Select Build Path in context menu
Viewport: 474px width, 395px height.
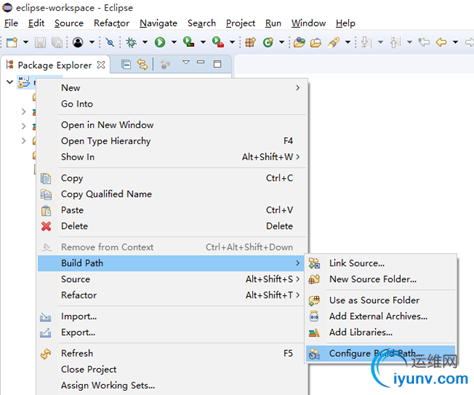coord(172,263)
